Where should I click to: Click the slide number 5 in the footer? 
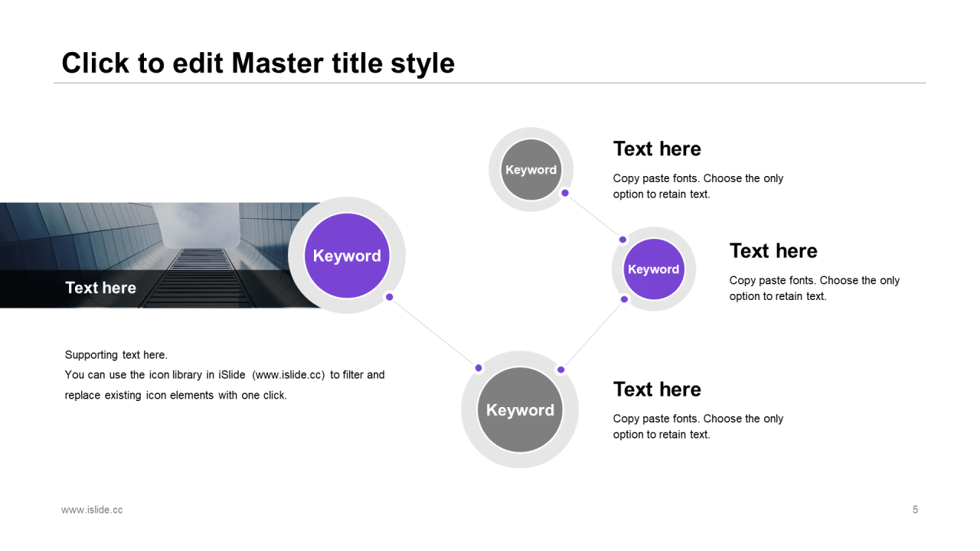[x=915, y=510]
